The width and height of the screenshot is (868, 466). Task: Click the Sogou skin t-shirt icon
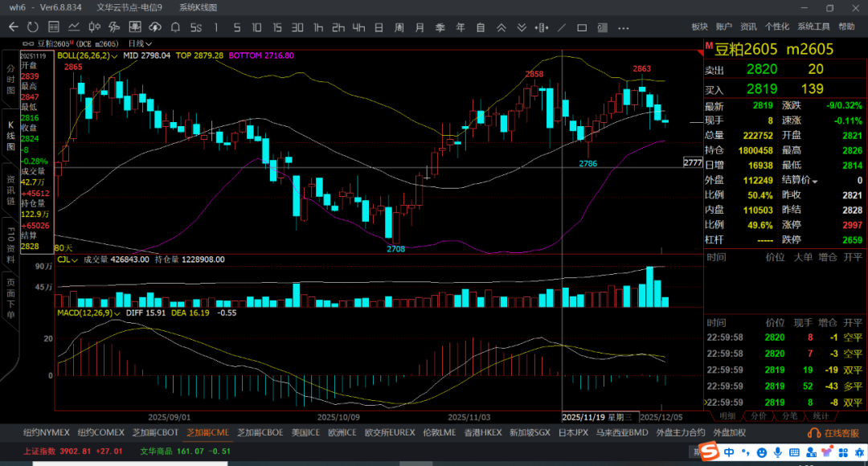pyautogui.click(x=827, y=452)
